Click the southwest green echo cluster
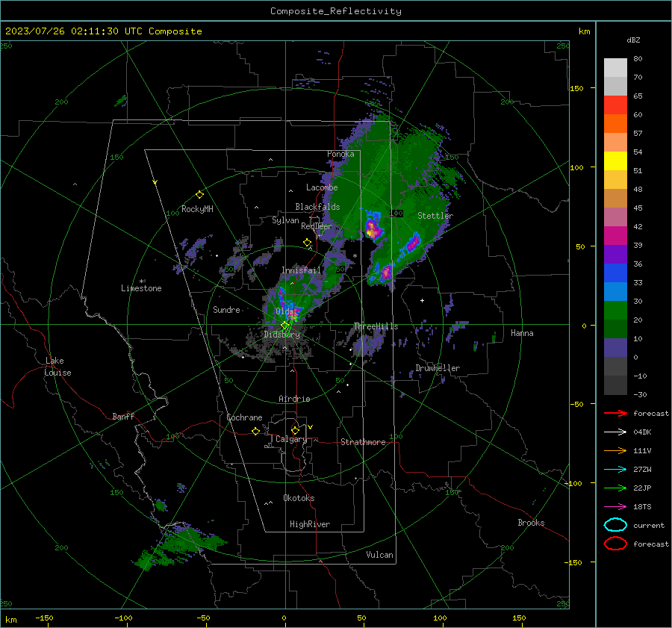Screen dimensions: 672x628 [x=180, y=547]
